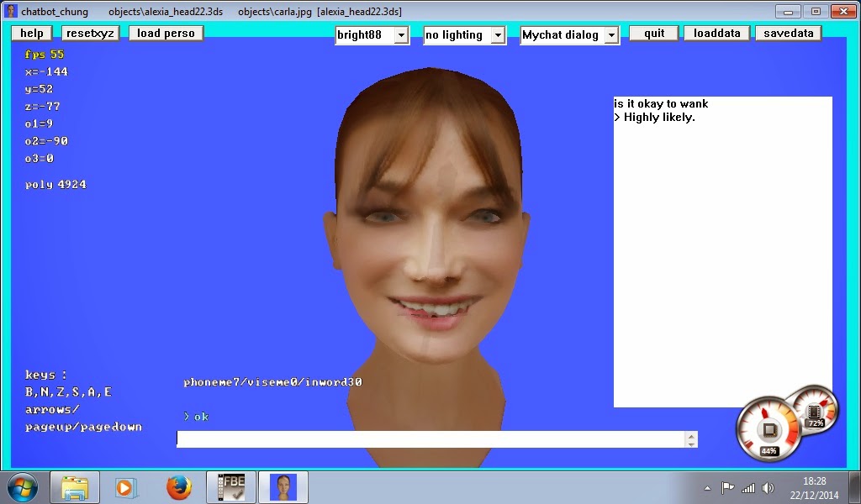Viewport: 861px width, 504px height.
Task: Select the chatbot head taskbar icon
Action: pos(283,487)
